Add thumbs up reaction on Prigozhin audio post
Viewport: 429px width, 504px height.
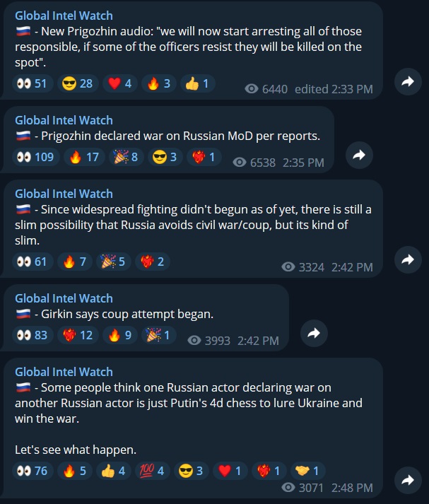click(x=197, y=83)
